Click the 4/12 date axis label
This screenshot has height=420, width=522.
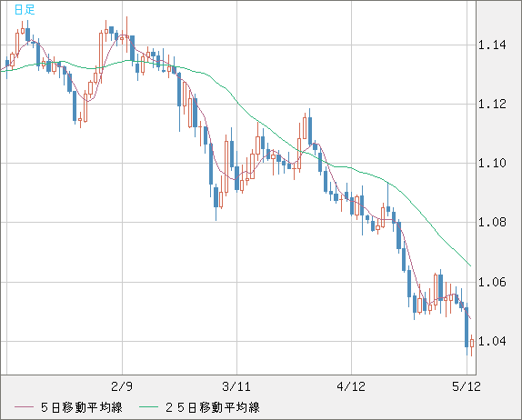(x=351, y=386)
